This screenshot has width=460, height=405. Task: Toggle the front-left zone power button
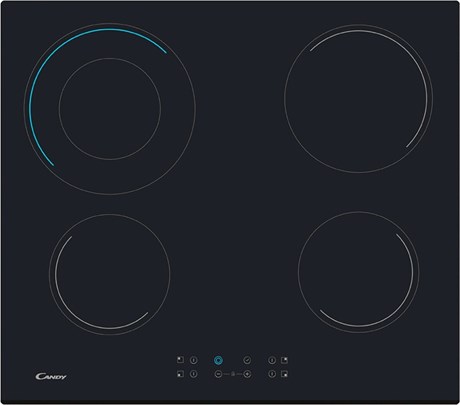click(x=194, y=374)
